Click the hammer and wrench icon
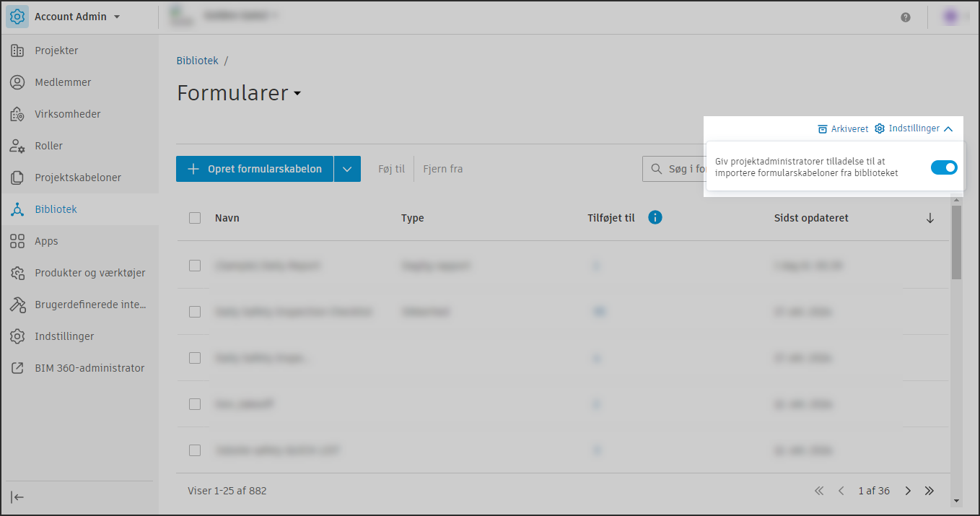The height and width of the screenshot is (516, 980). coord(17,305)
